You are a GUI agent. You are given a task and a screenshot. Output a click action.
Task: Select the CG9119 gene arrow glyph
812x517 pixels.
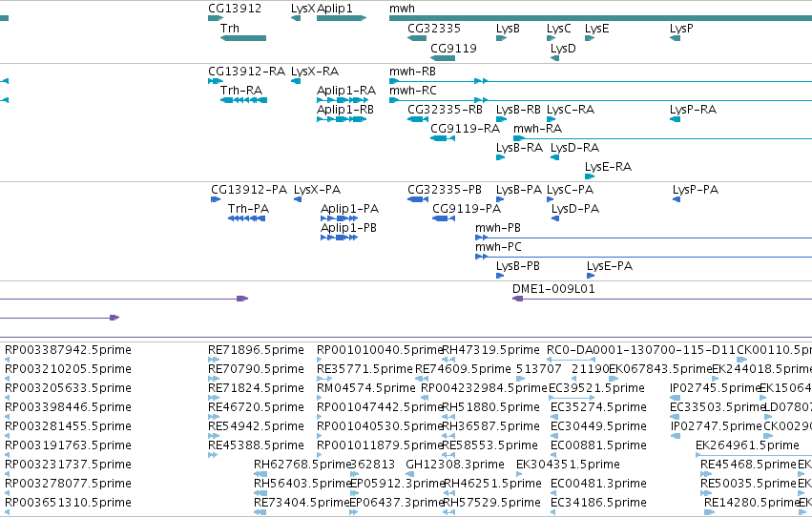[443, 58]
